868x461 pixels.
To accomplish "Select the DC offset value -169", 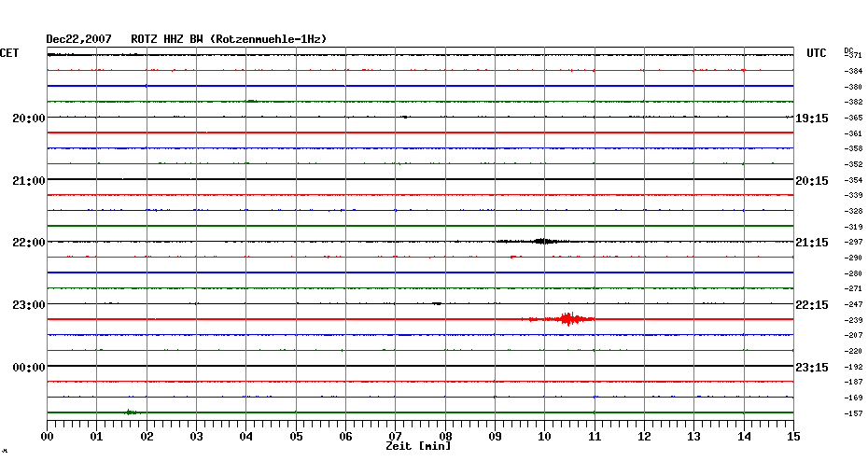I will (x=853, y=398).
